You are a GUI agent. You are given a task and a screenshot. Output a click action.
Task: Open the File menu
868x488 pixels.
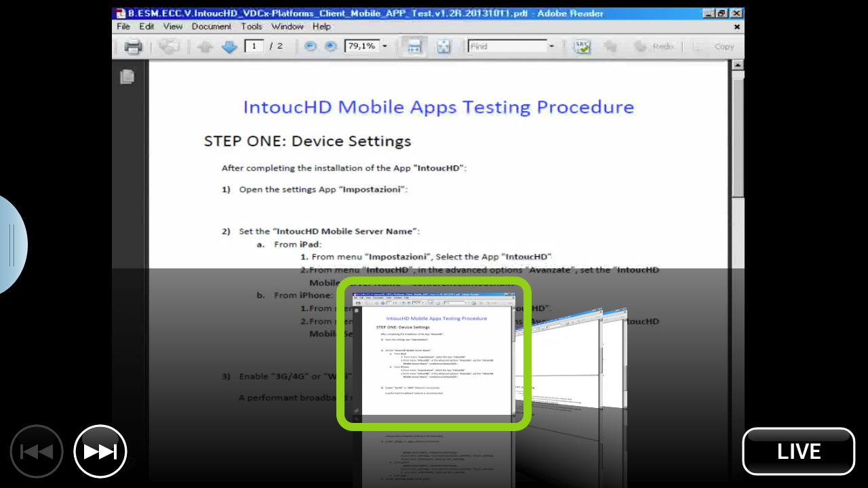[x=123, y=26]
